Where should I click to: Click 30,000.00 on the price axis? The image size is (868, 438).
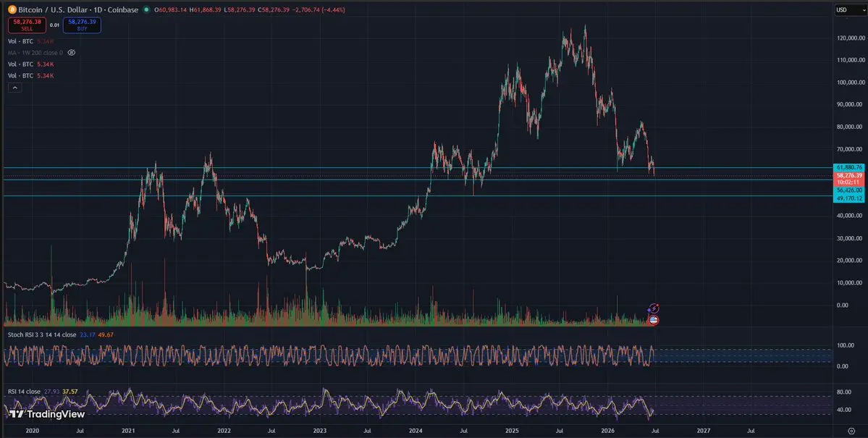click(851, 238)
